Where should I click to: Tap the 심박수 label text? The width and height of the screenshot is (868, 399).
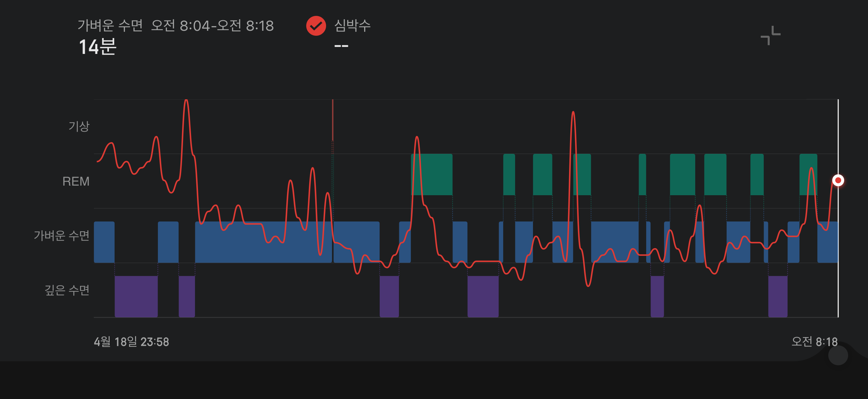[x=352, y=25]
